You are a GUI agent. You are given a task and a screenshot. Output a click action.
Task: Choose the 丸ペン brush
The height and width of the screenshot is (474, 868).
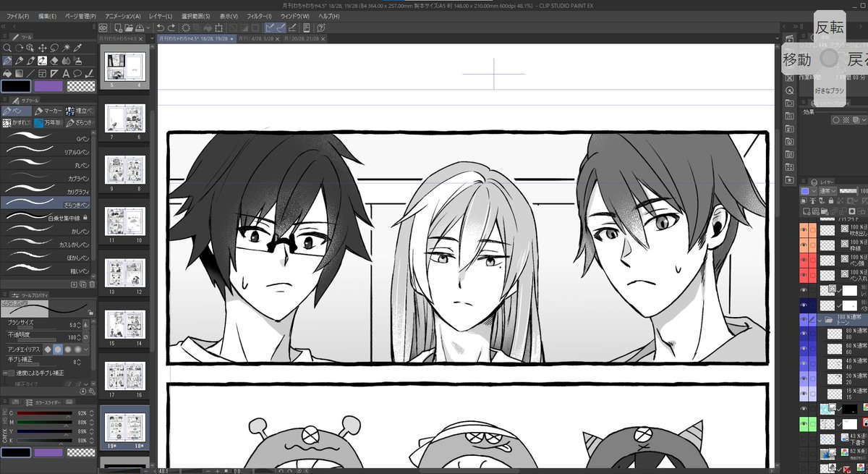click(48, 165)
